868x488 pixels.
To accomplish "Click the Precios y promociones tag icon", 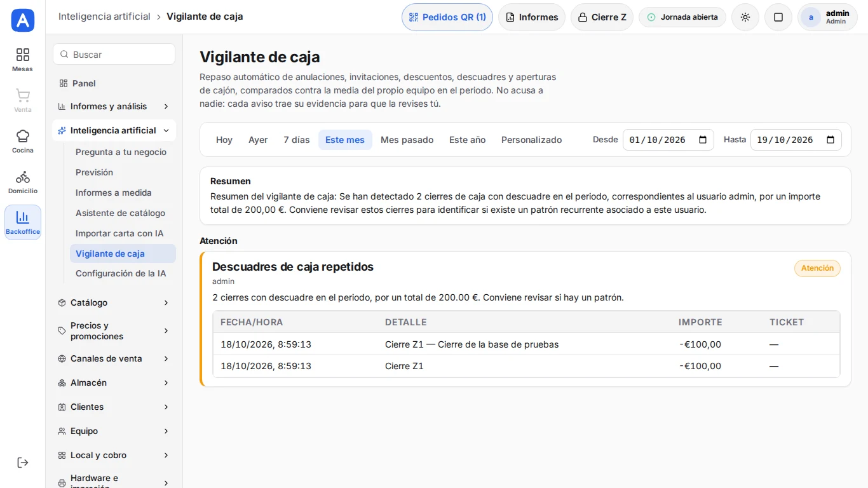I will 62,331.
